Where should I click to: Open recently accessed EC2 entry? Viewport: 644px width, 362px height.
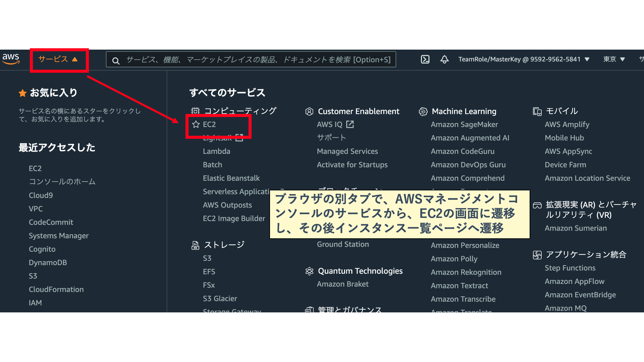(35, 168)
